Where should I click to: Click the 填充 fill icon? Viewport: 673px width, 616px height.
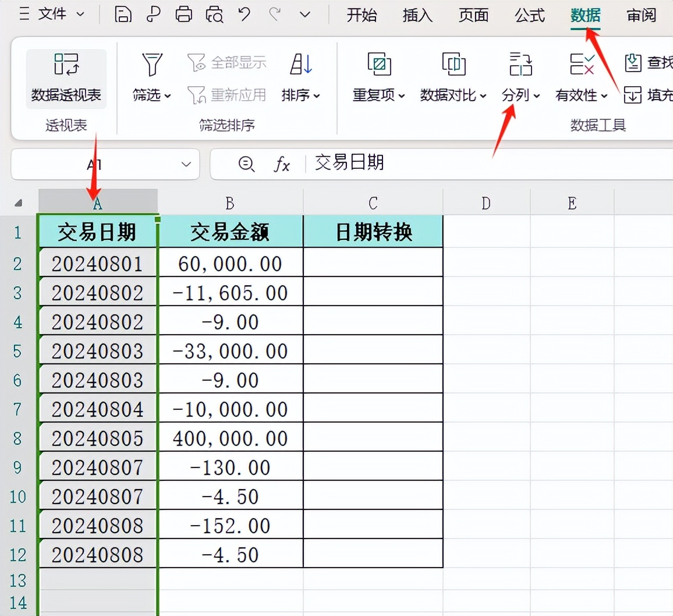(x=633, y=95)
